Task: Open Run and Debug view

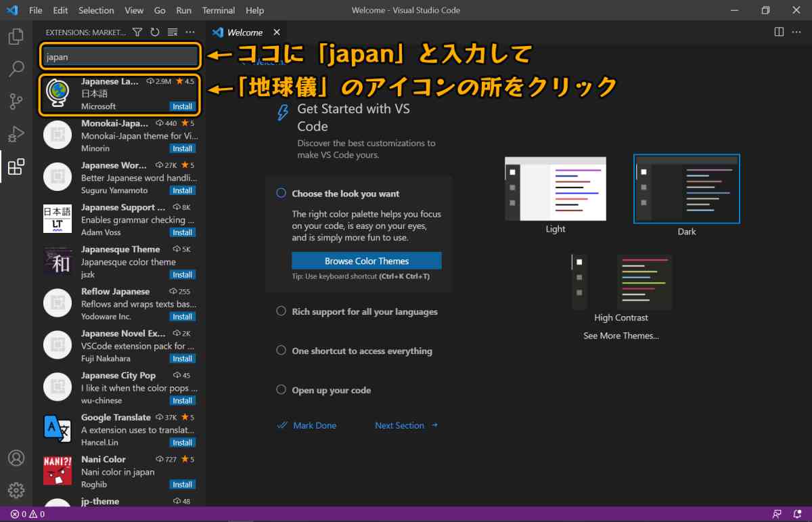Action: (16, 134)
